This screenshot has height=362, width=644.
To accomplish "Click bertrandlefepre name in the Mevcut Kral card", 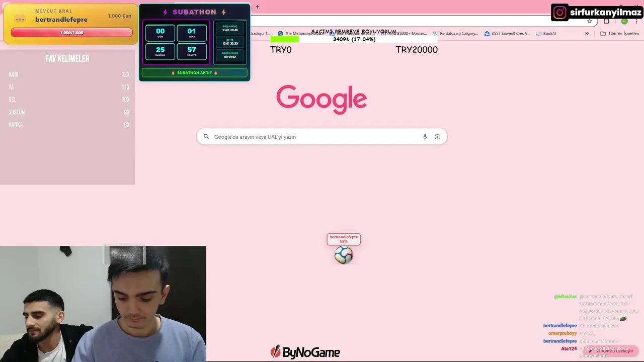I will coord(61,20).
